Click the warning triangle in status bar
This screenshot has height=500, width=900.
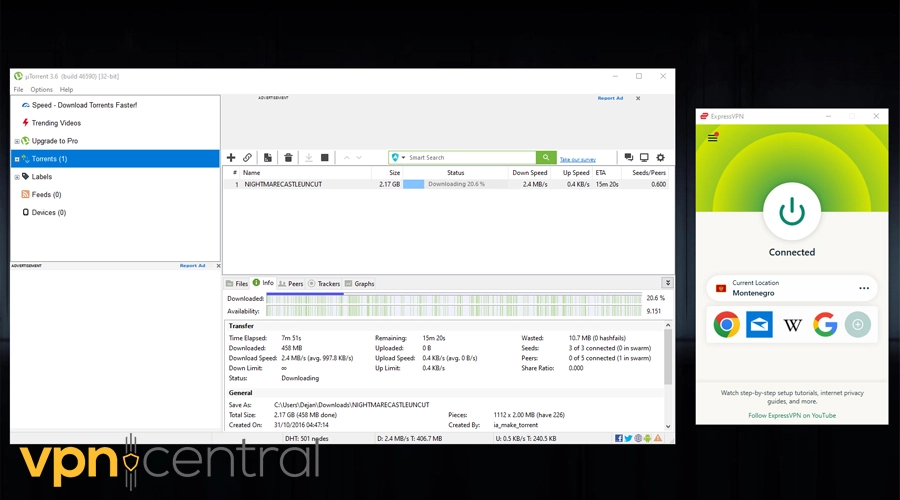click(x=658, y=438)
